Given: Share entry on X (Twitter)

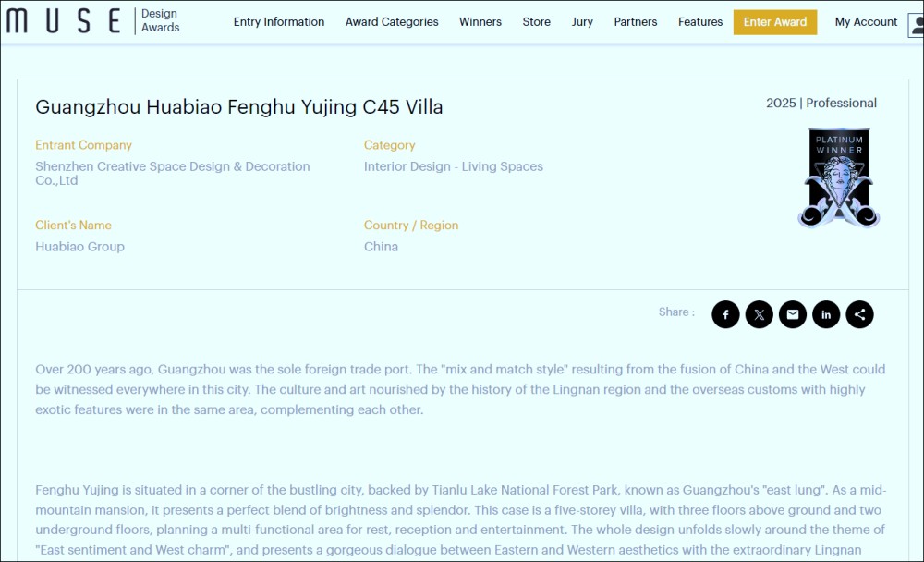Looking at the screenshot, I should (x=759, y=314).
